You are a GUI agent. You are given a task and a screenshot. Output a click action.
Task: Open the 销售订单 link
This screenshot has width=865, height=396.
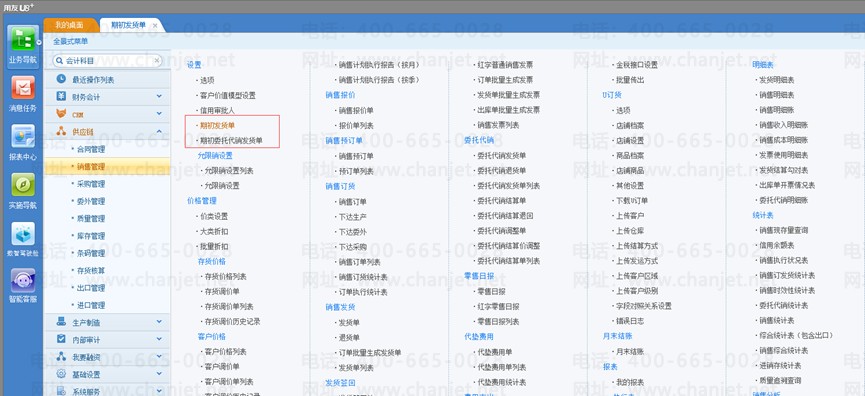(x=353, y=201)
